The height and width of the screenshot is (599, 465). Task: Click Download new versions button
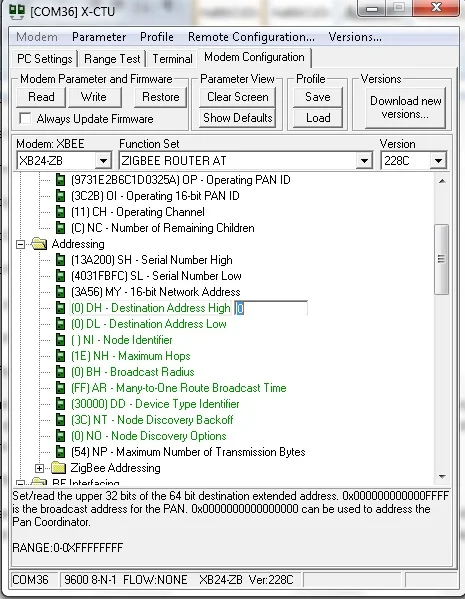[x=406, y=108]
